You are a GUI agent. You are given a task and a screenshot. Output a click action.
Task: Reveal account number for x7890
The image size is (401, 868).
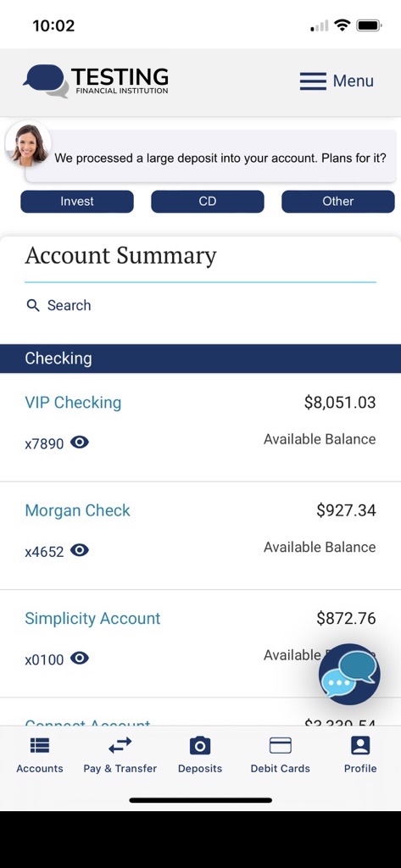click(x=80, y=442)
